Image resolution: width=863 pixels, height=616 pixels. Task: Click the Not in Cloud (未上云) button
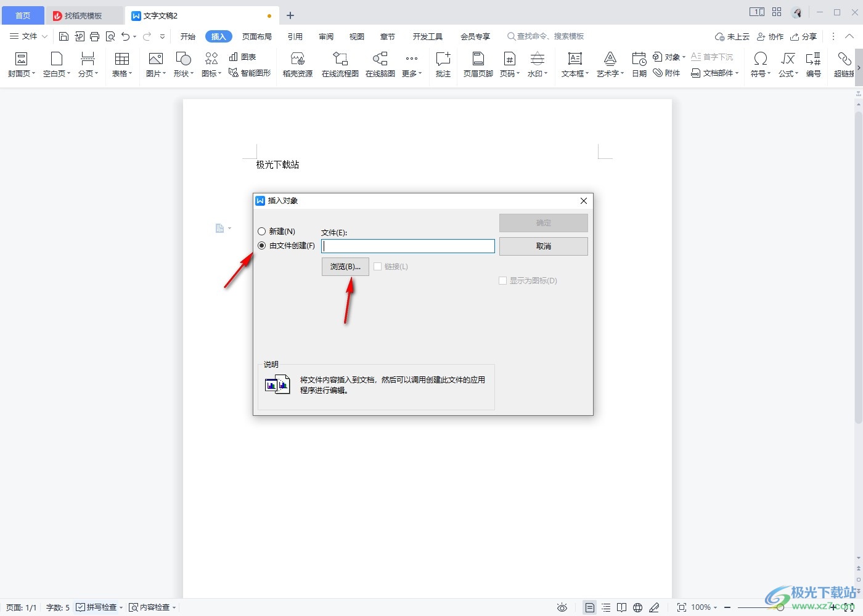pos(732,36)
